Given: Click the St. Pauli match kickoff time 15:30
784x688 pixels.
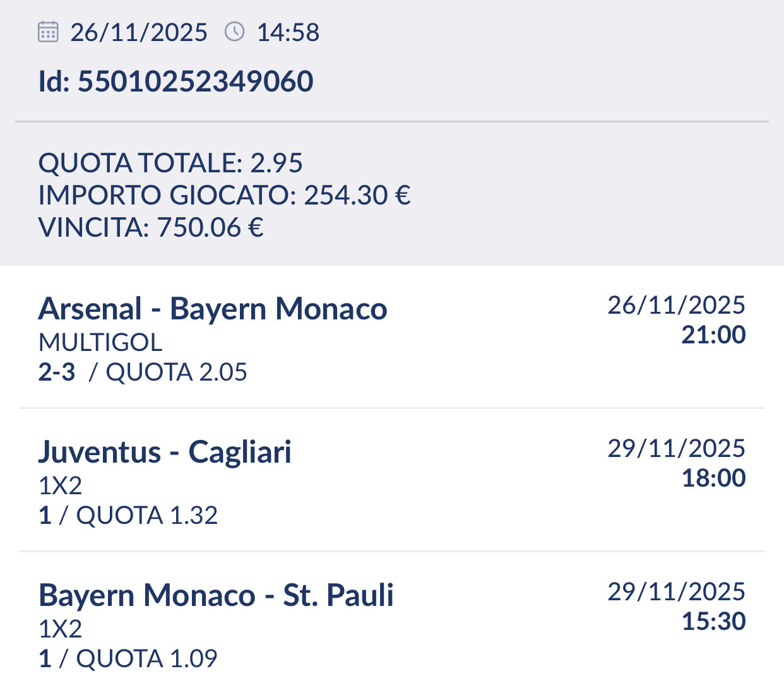Looking at the screenshot, I should click(x=713, y=621).
